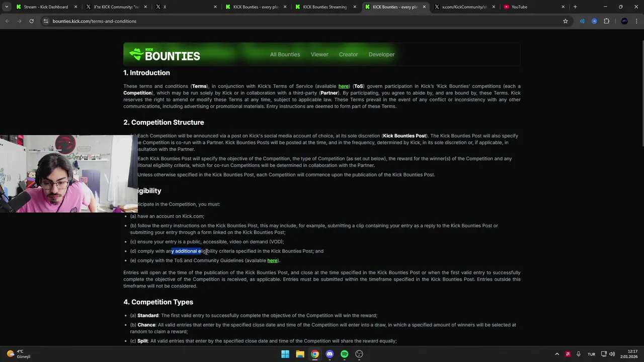Open the Creator nav item
This screenshot has width=644, height=362.
pyautogui.click(x=348, y=54)
